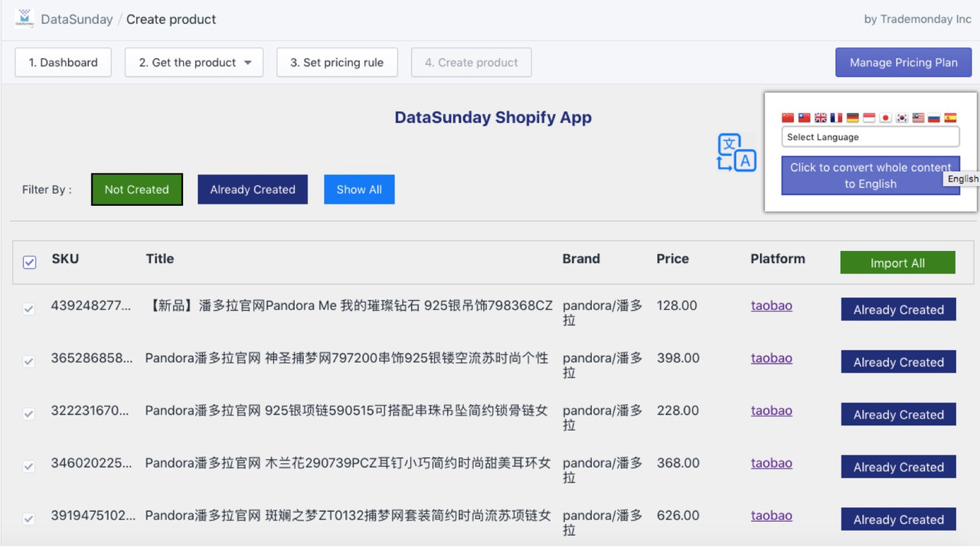The image size is (980, 551).
Task: Tick the checkbox beside SKU 365286858
Action: 29,361
